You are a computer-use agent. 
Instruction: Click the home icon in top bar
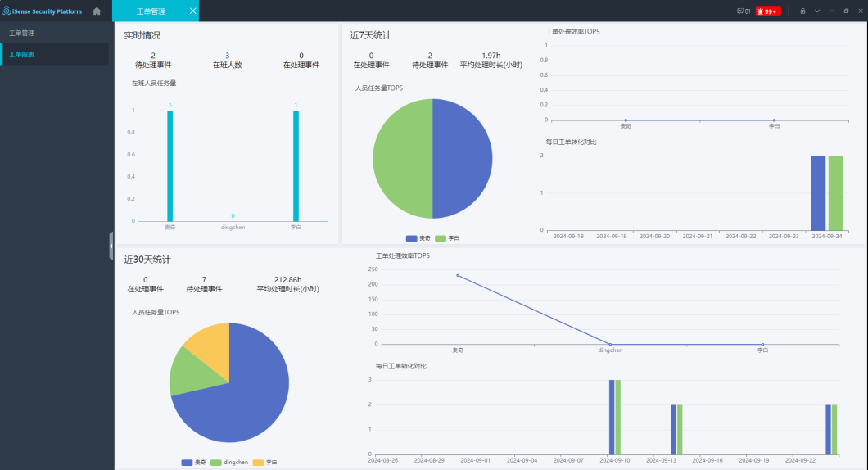point(97,11)
